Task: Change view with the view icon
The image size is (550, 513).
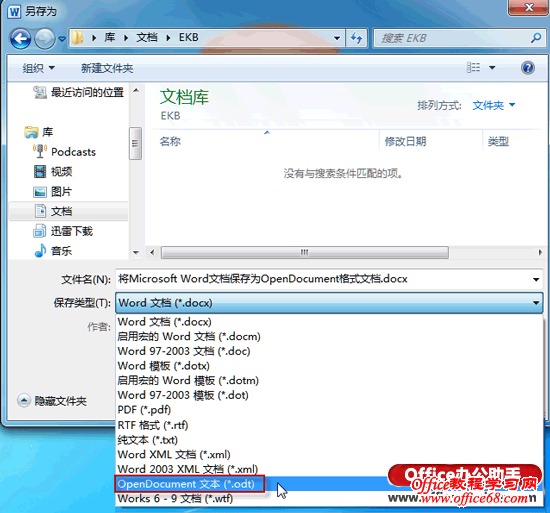Action: (474, 67)
